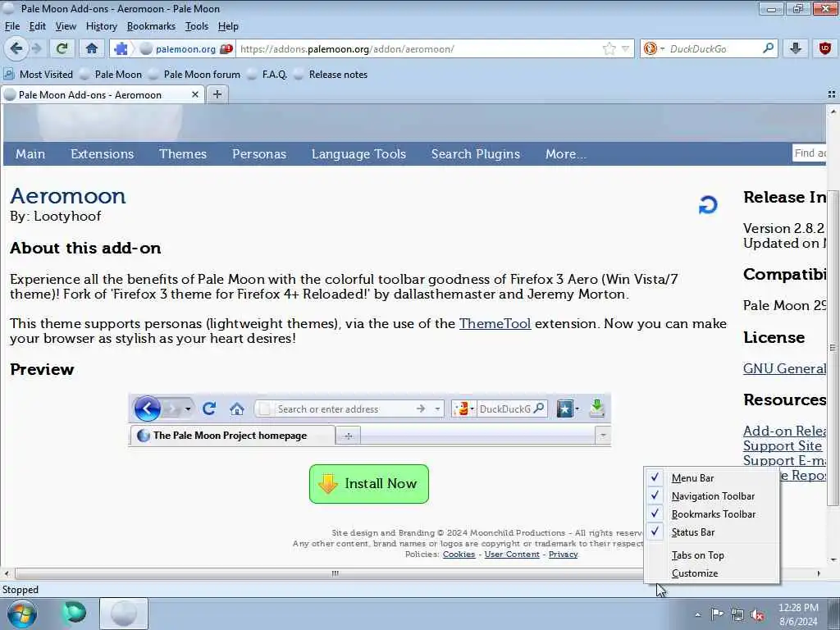
Task: Click inside the URL address field
Action: (x=418, y=48)
